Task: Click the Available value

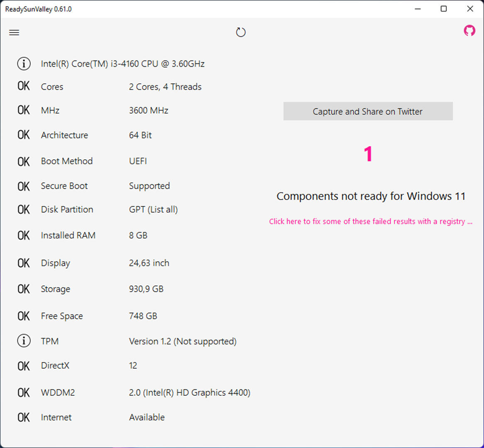Action: pos(147,417)
